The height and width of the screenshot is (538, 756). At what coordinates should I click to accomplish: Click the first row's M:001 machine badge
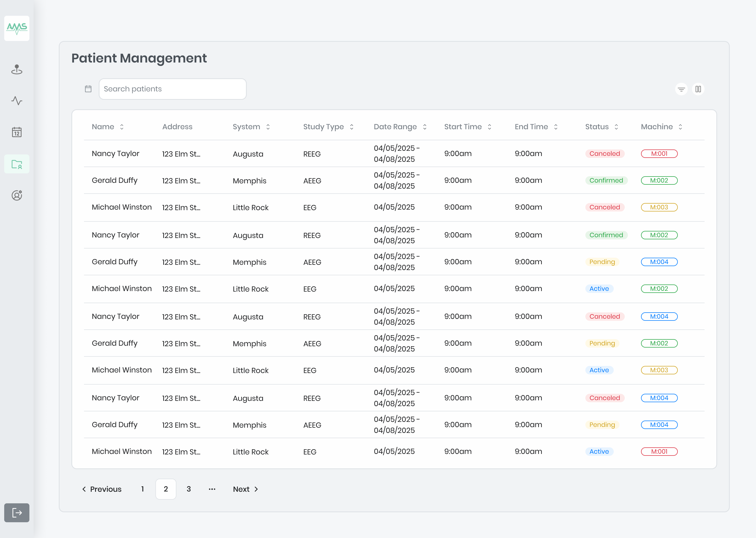pos(659,154)
